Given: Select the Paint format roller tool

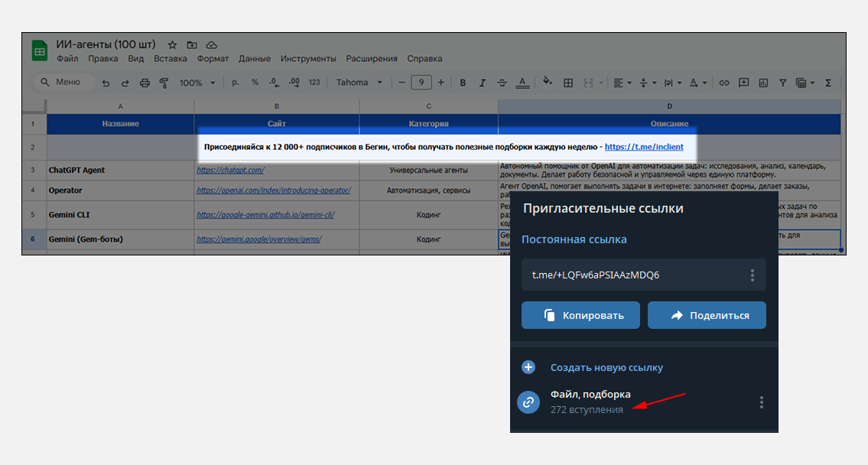Looking at the screenshot, I should pos(164,83).
